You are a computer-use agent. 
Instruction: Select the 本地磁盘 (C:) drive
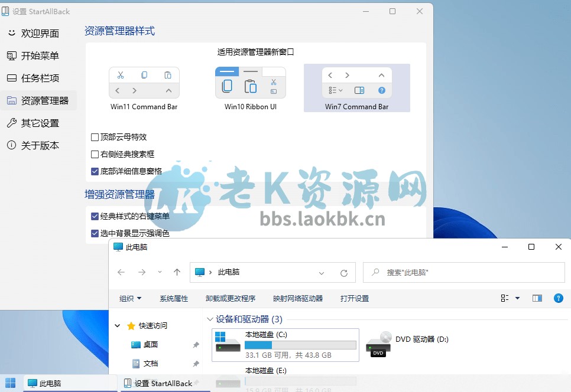coord(285,345)
